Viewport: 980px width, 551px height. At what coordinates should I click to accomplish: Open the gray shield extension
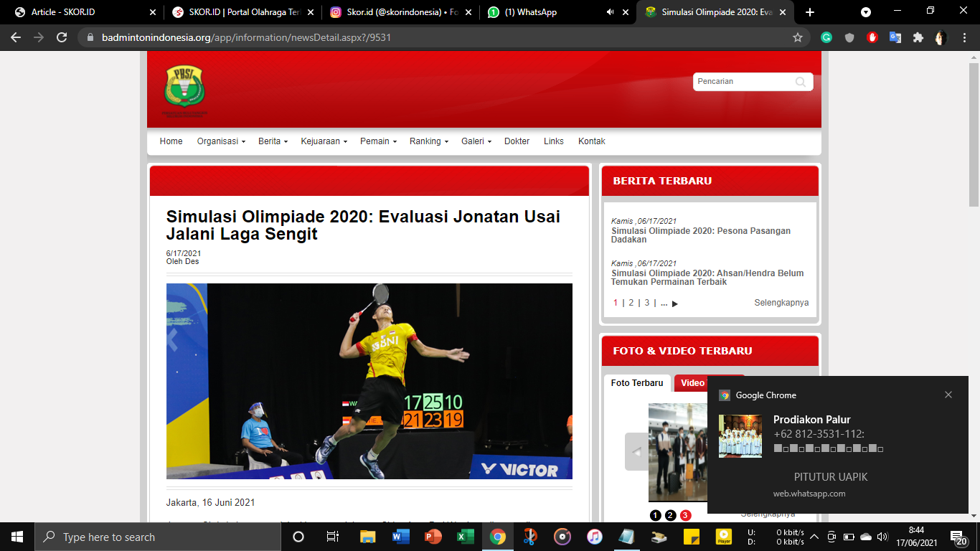849,37
